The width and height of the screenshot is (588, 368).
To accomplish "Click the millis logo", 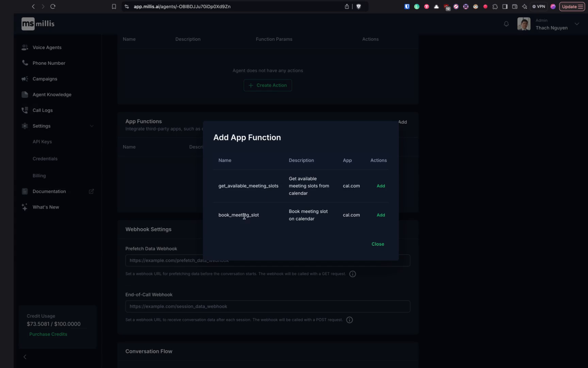I will click(37, 24).
